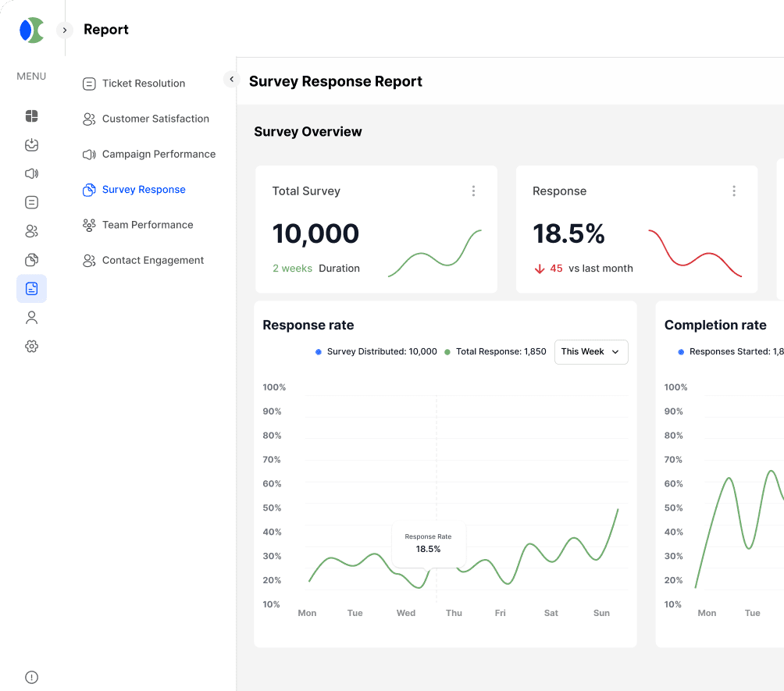This screenshot has width=784, height=691.
Task: Open the dashboard grid icon in menu rail
Action: point(31,116)
